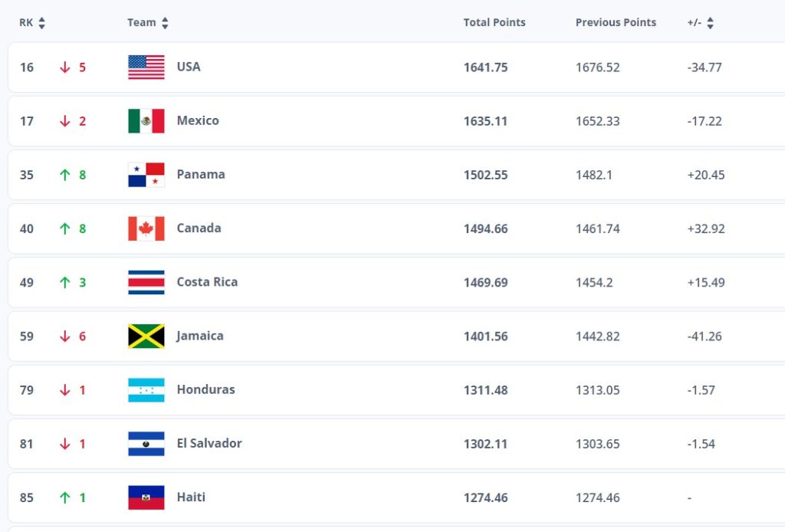This screenshot has width=785, height=532.
Task: Open the Costa Rica team name
Action: click(x=207, y=282)
